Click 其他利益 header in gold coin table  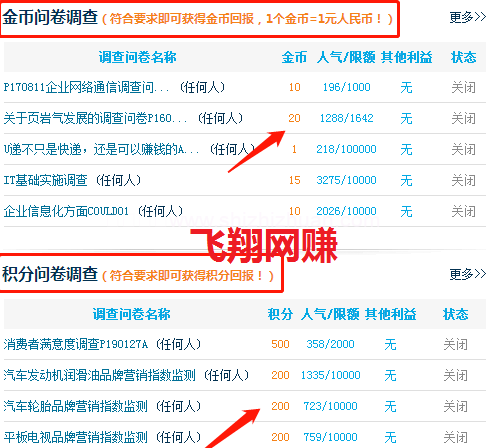coord(407,57)
